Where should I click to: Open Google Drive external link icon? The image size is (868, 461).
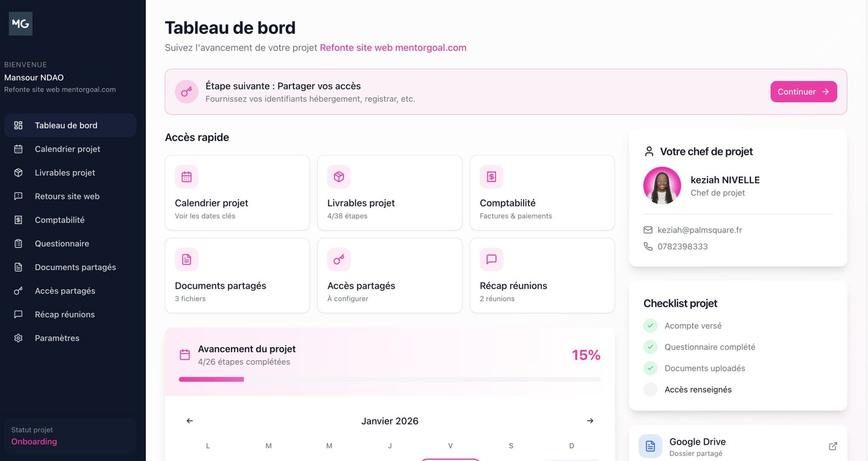tap(833, 446)
